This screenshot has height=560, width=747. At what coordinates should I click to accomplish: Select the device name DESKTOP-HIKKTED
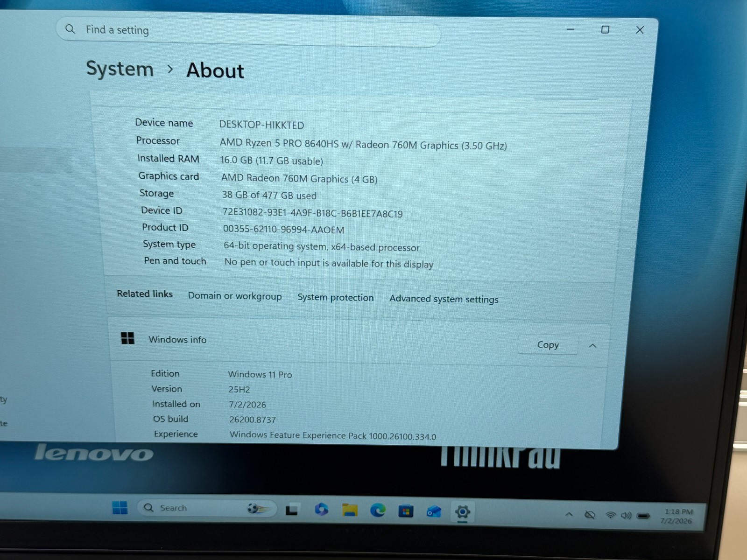coord(261,125)
